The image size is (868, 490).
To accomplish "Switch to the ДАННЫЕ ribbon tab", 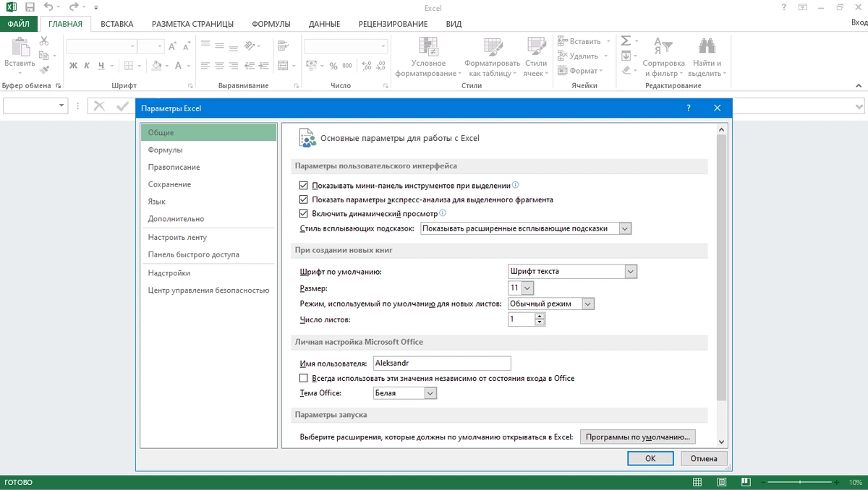I will (x=324, y=24).
